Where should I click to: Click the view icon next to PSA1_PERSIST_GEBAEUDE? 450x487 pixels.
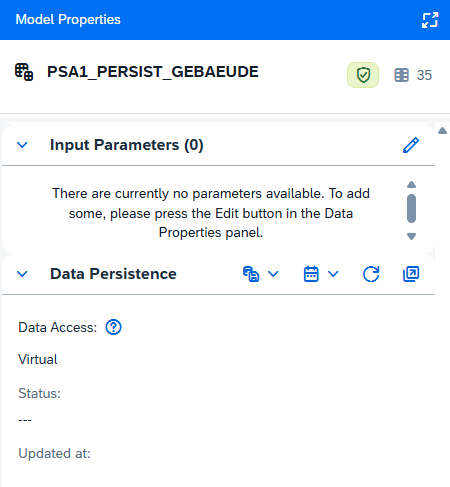point(24,72)
